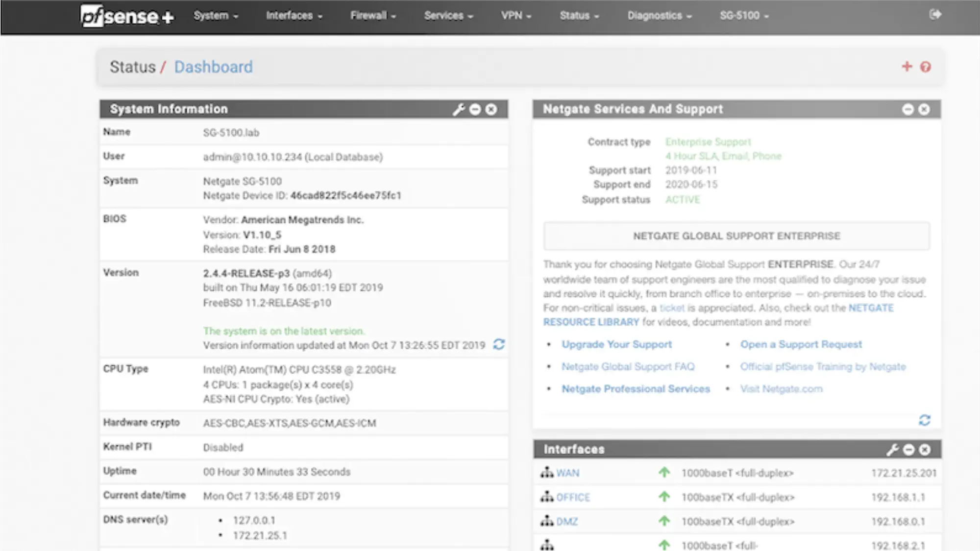This screenshot has width=980, height=551.
Task: Minimize the Netgate Services And Support panel
Action: 908,110
